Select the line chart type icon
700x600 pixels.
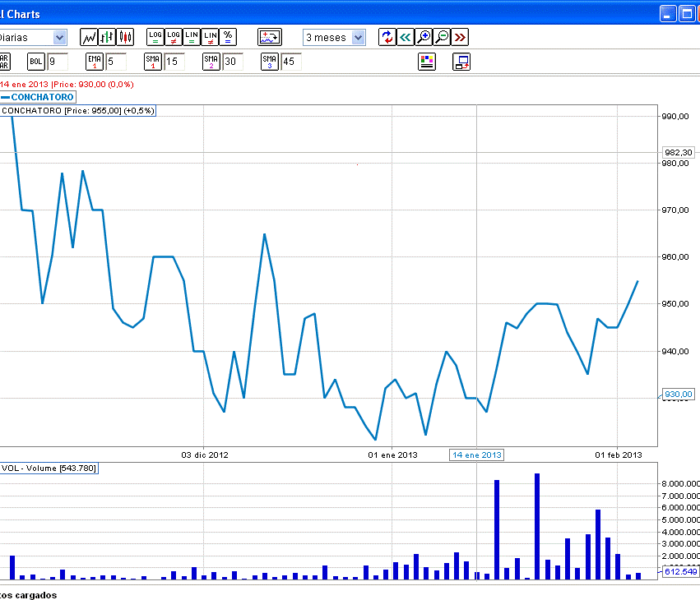click(89, 37)
